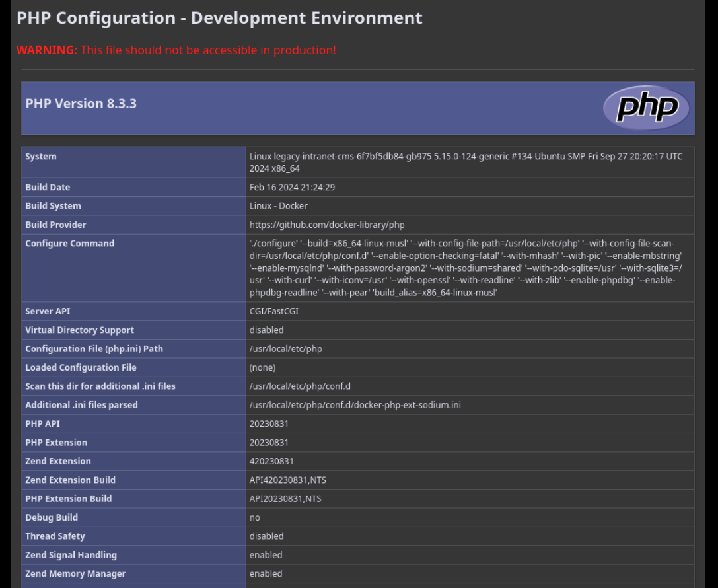The width and height of the screenshot is (718, 588).
Task: Click the Linux legacy-intranet-cms system value
Action: [465, 162]
